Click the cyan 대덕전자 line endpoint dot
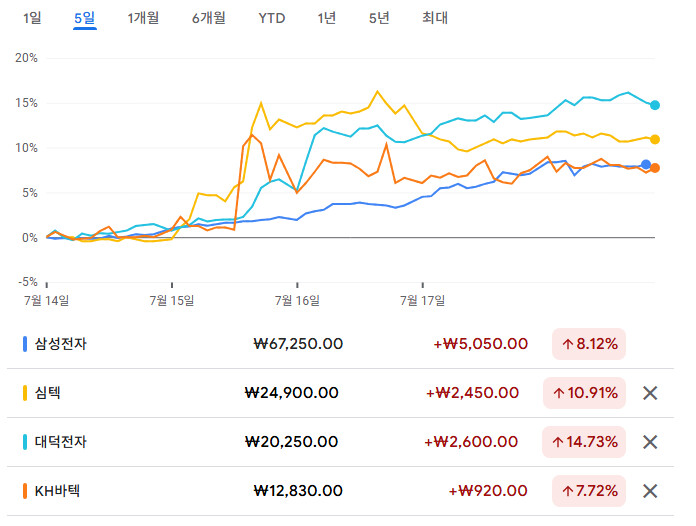The image size is (696, 526). (655, 105)
